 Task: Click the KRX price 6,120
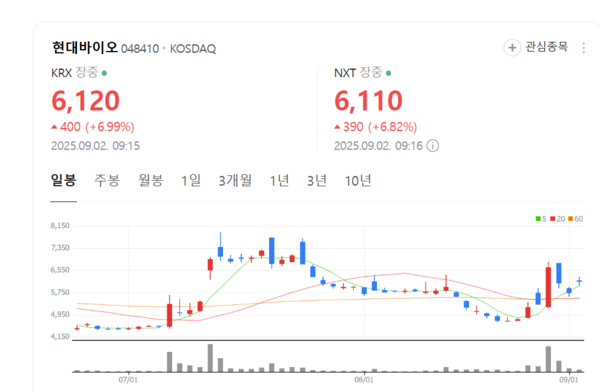(x=85, y=101)
